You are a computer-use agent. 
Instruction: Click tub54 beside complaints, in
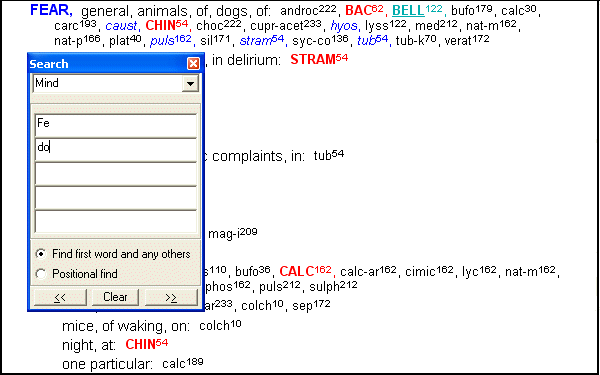329,156
